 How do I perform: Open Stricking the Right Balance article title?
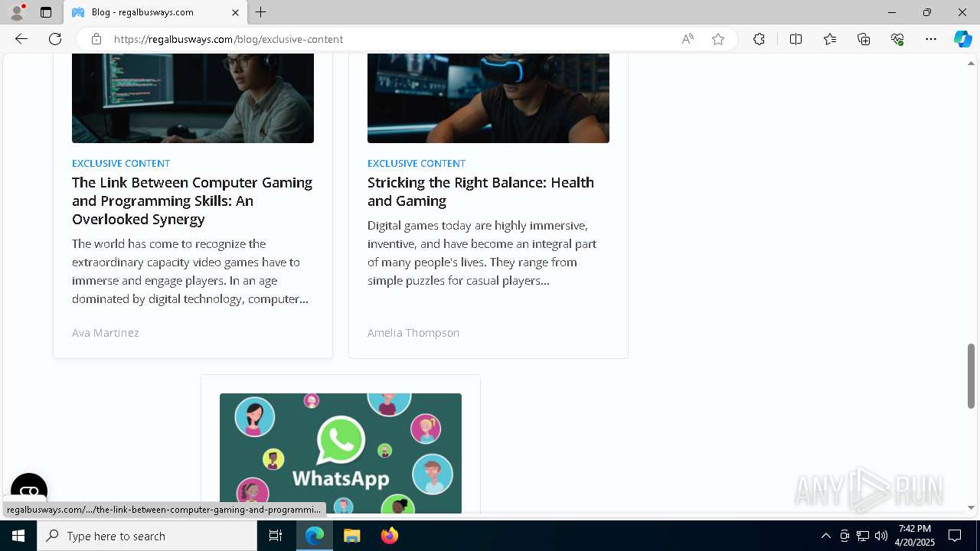[x=481, y=191]
